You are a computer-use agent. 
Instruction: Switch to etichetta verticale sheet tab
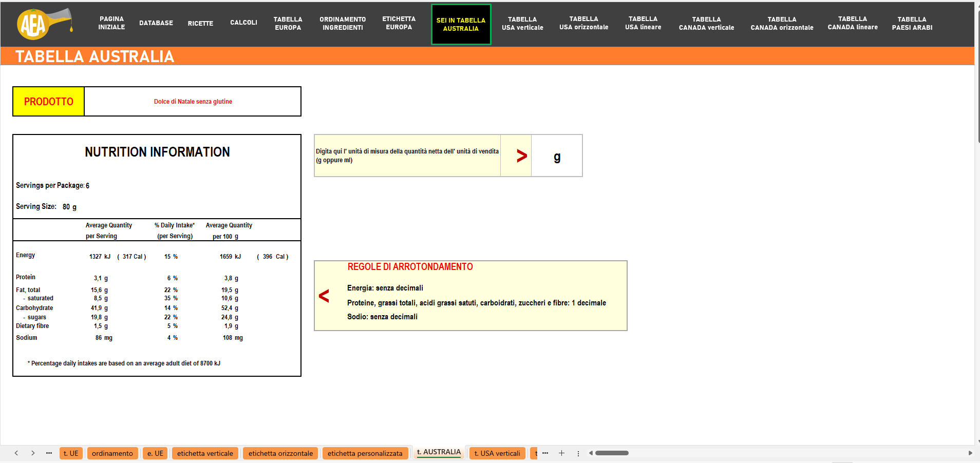[x=205, y=453]
